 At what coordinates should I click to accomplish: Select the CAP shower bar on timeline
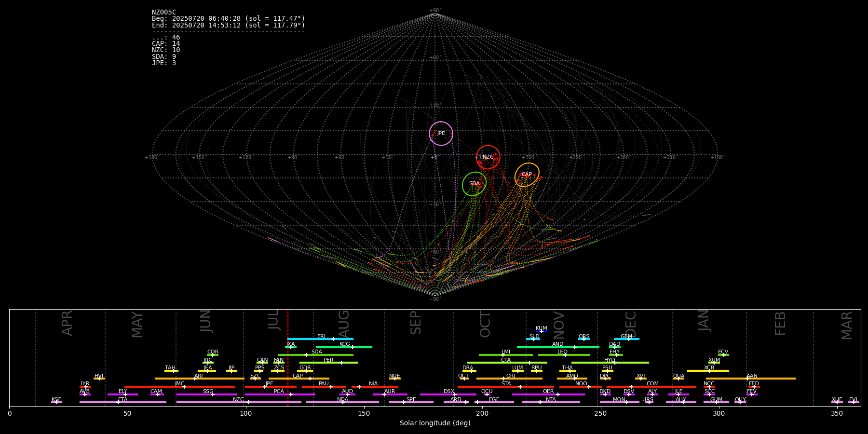(299, 379)
